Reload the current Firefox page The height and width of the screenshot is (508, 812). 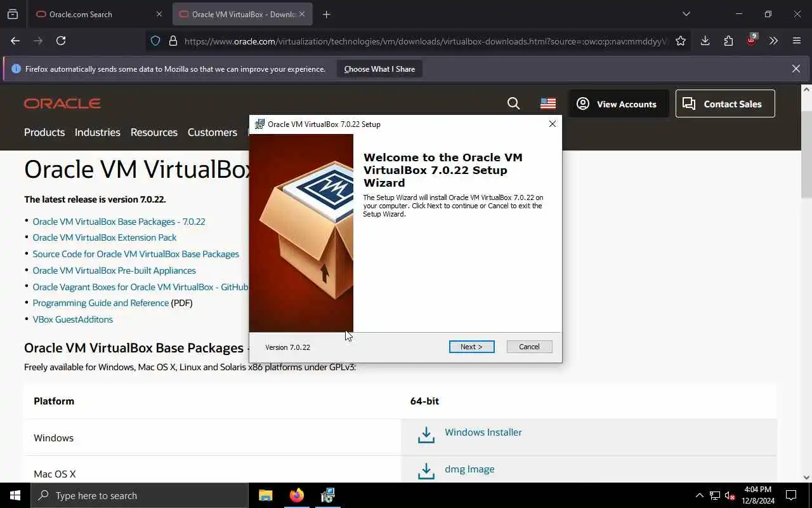61,41
